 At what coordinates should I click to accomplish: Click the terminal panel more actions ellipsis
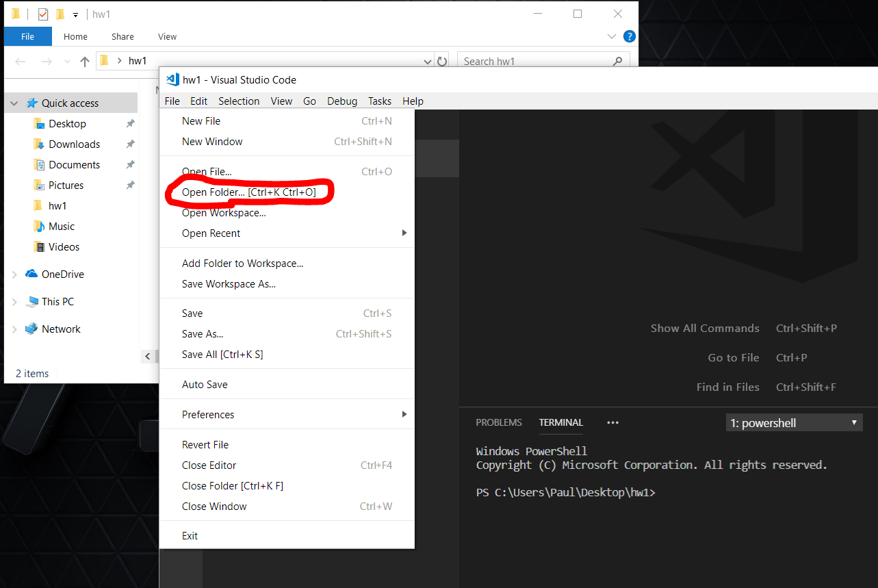612,423
